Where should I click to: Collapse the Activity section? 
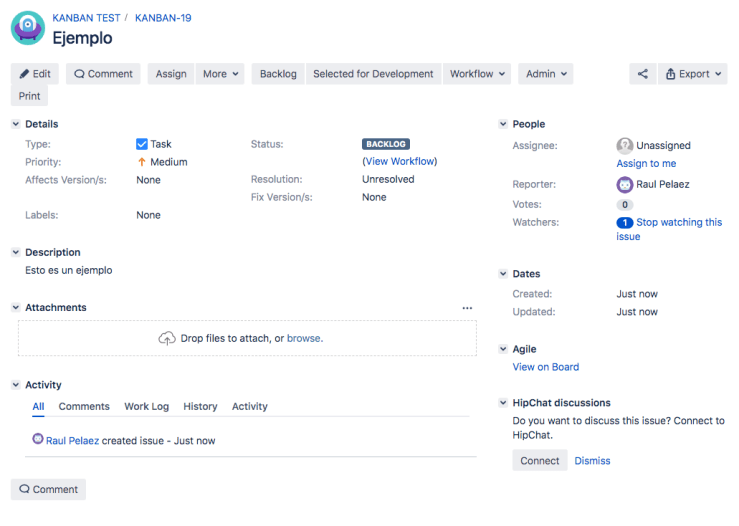click(x=15, y=385)
